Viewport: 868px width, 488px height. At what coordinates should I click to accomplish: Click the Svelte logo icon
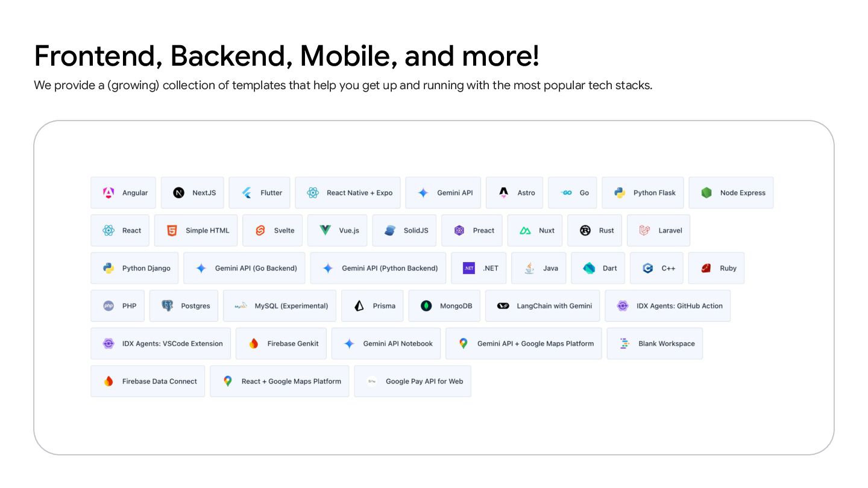pos(260,230)
